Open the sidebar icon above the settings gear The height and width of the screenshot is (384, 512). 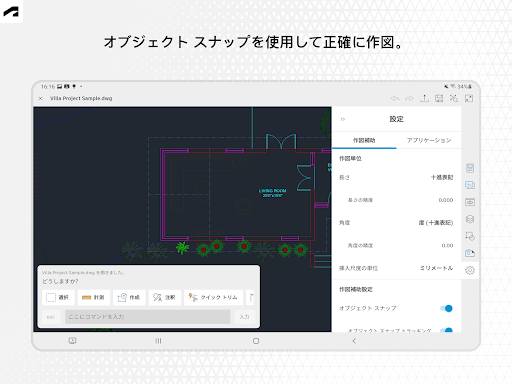470,253
